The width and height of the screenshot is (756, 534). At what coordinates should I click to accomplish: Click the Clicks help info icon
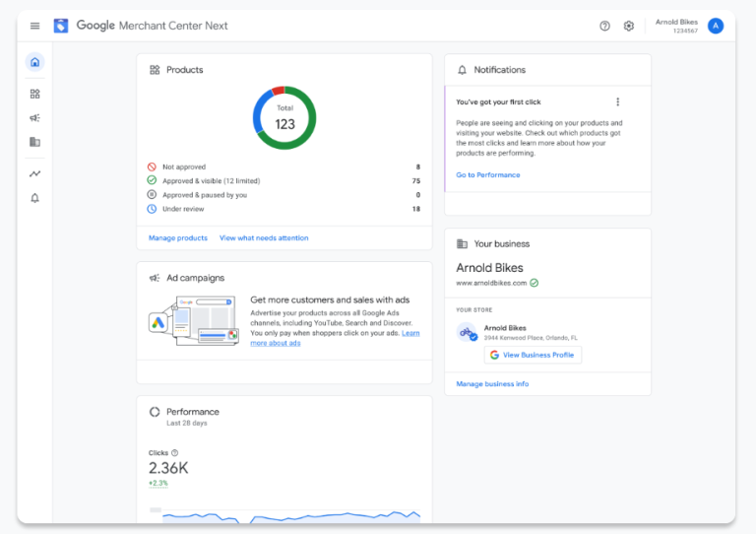(x=175, y=453)
